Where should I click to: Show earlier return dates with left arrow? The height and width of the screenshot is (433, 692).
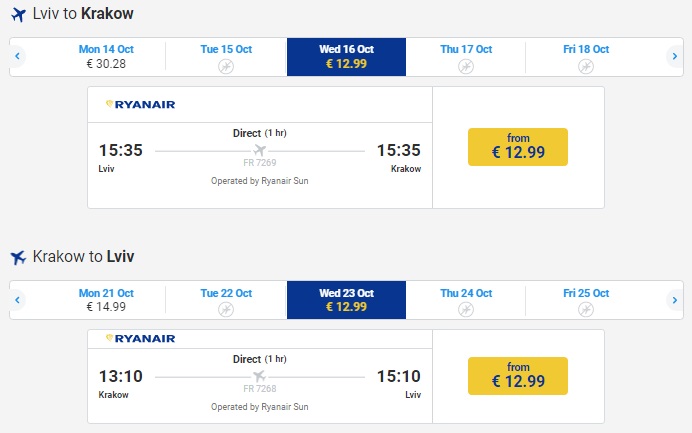click(x=18, y=300)
